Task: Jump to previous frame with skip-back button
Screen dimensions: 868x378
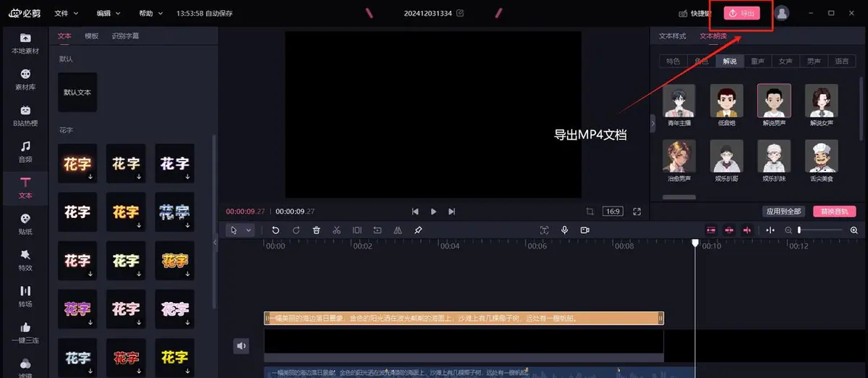Action: click(415, 211)
